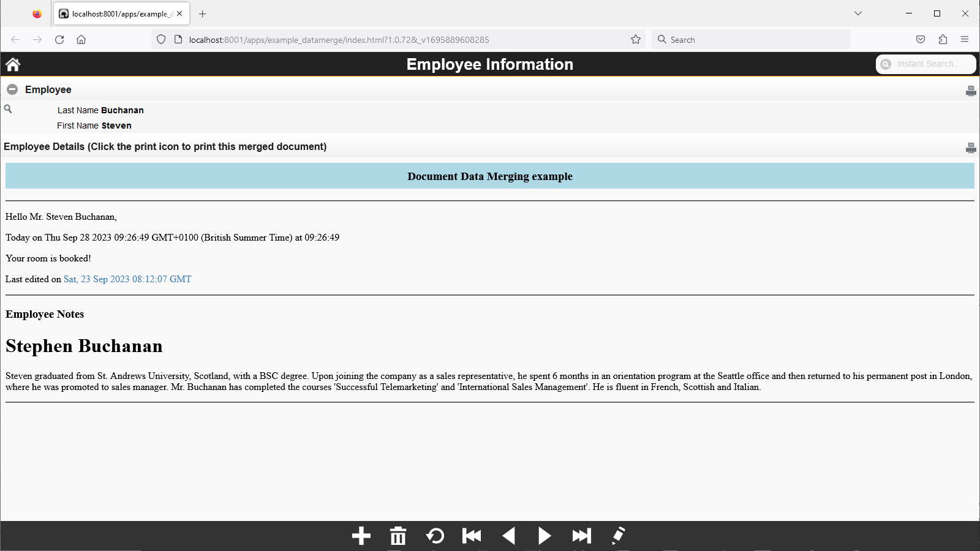Click the last edited date link

(127, 279)
